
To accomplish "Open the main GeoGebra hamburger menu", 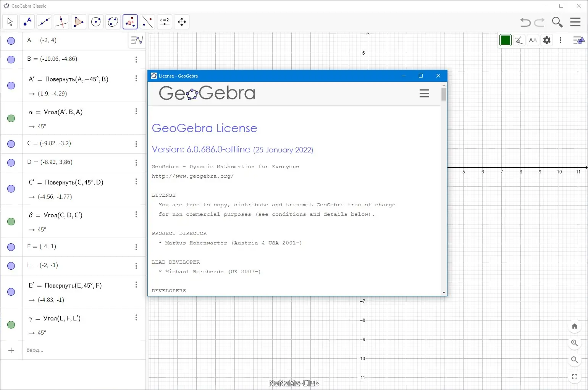I will (575, 22).
